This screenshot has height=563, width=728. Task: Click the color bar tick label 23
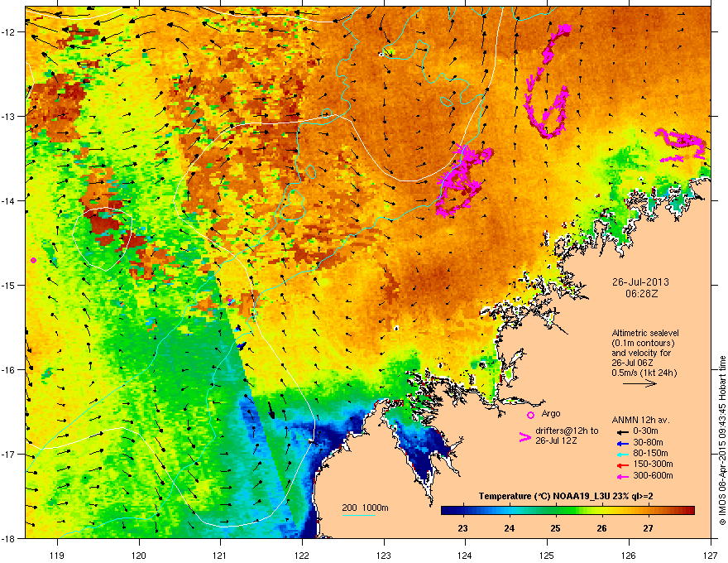pos(462,528)
